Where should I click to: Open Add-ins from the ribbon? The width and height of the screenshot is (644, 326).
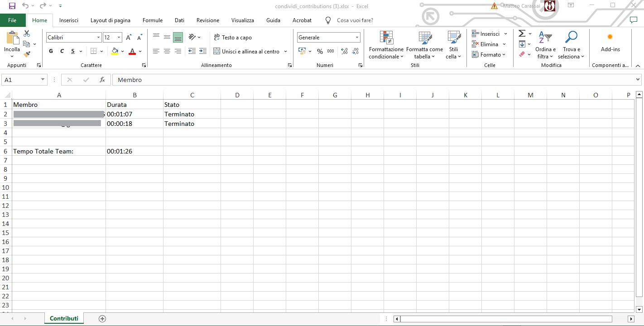point(610,43)
